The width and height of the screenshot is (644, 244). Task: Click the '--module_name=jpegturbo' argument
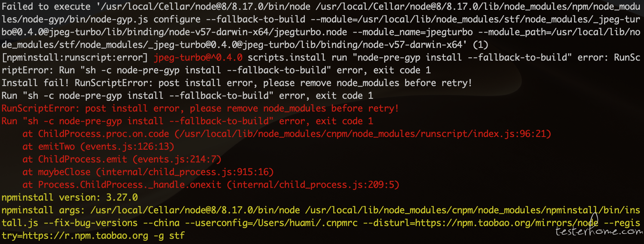(413, 32)
